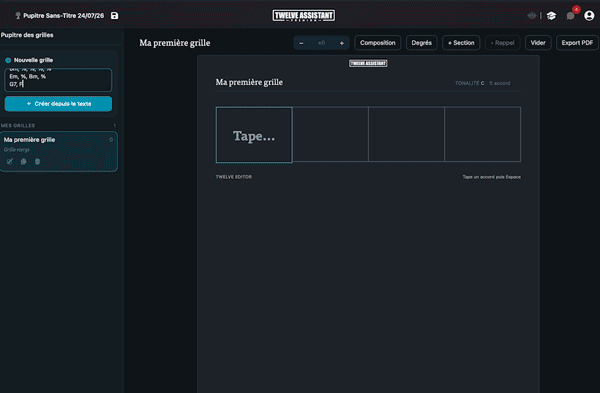Decrease transposition with the minus stepper
The image size is (600, 393).
pos(302,43)
